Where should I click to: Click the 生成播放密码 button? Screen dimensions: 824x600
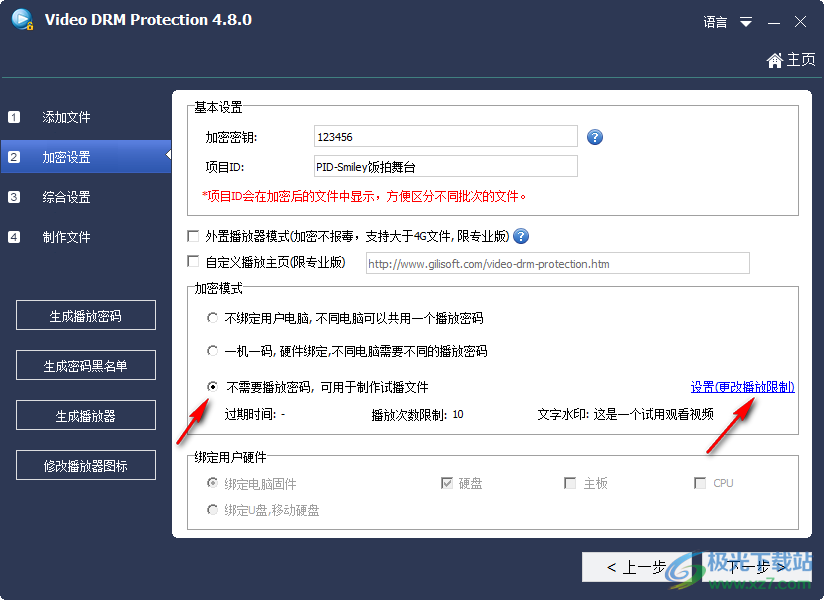(86, 315)
